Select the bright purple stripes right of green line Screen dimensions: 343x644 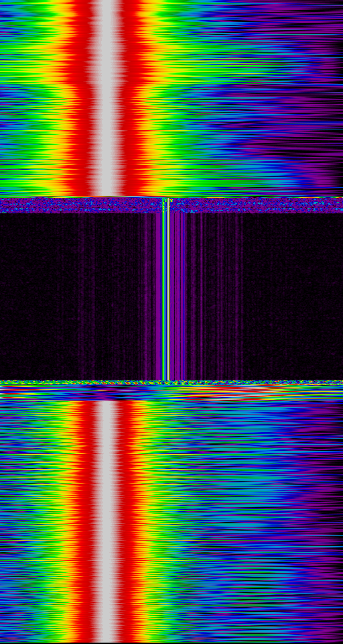click(x=178, y=297)
